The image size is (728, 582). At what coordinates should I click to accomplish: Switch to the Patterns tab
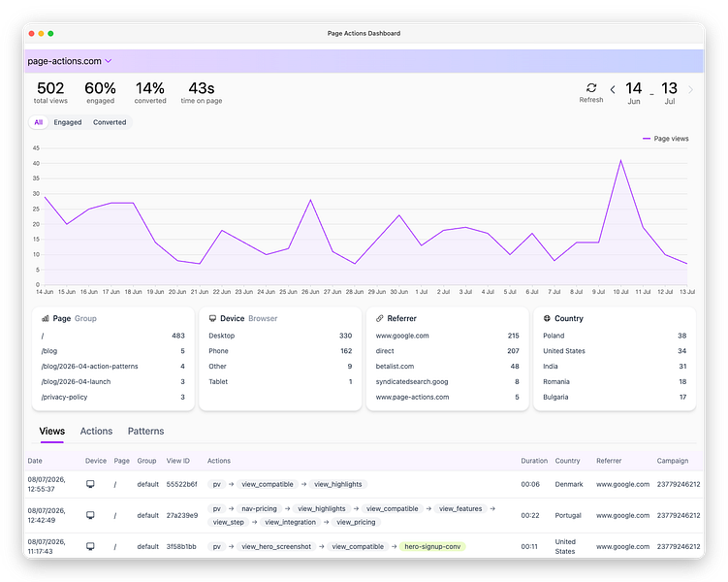click(x=145, y=431)
